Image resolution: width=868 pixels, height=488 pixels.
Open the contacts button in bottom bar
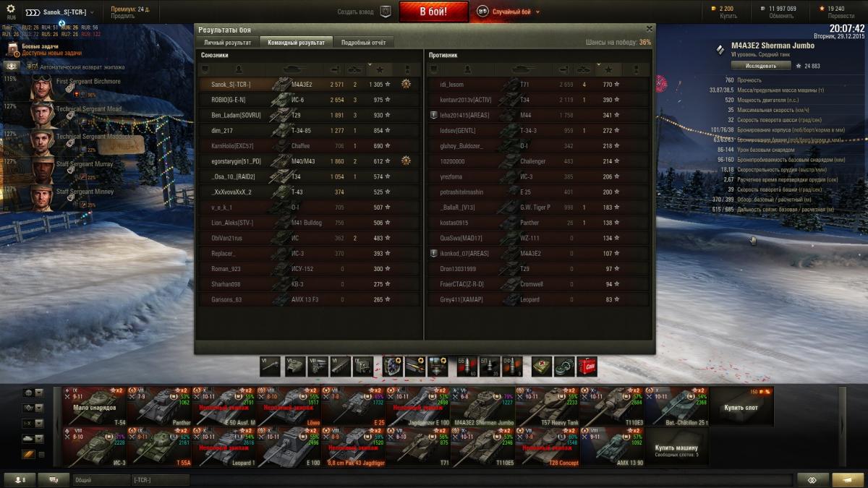[x=20, y=480]
